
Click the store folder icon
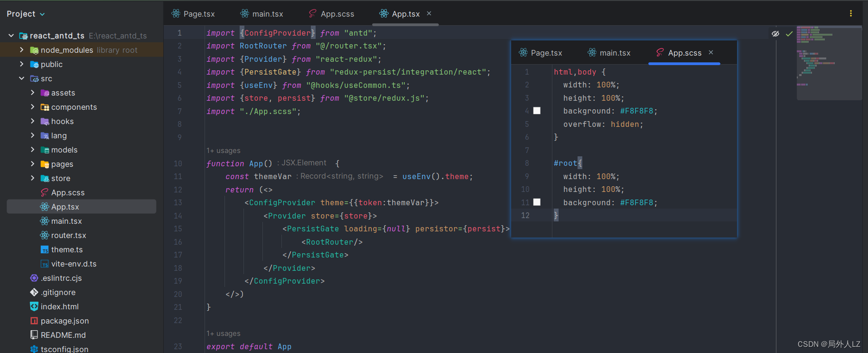tap(45, 179)
